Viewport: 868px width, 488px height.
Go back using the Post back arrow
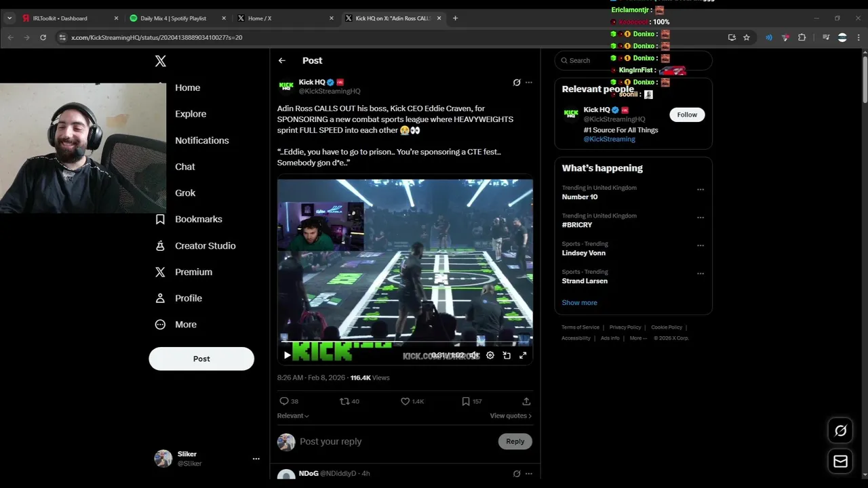(x=282, y=60)
